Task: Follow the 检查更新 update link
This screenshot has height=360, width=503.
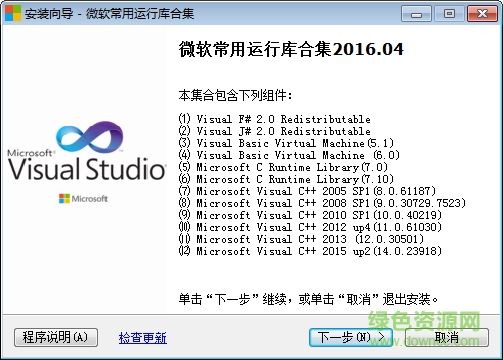Action: 143,338
